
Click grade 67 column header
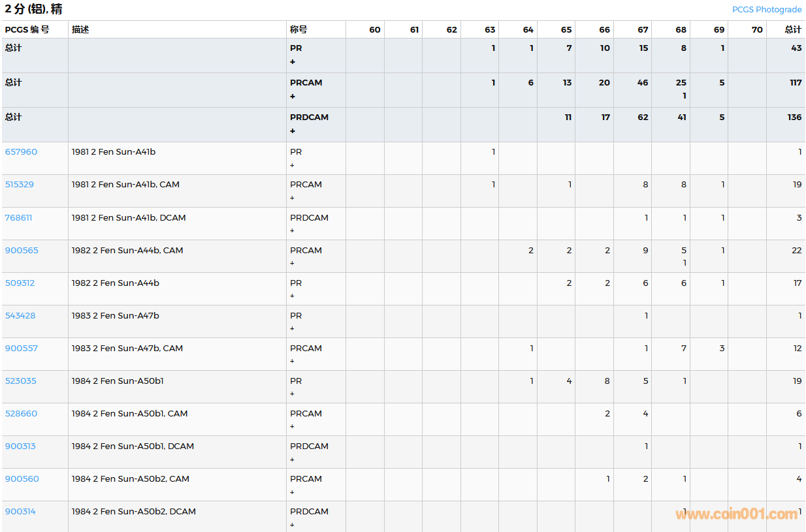643,30
